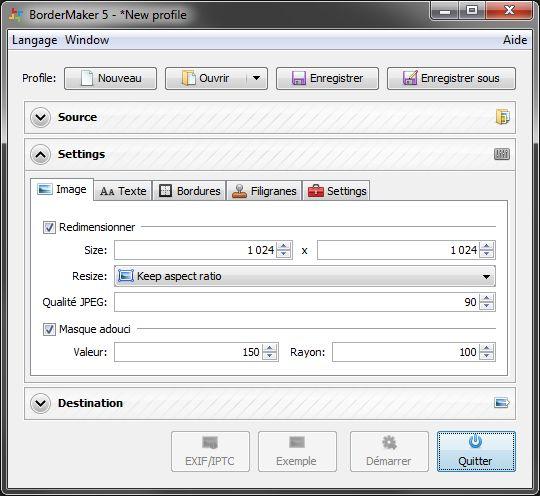Switch to the Texte tab
The height and width of the screenshot is (496, 540).
(x=123, y=190)
